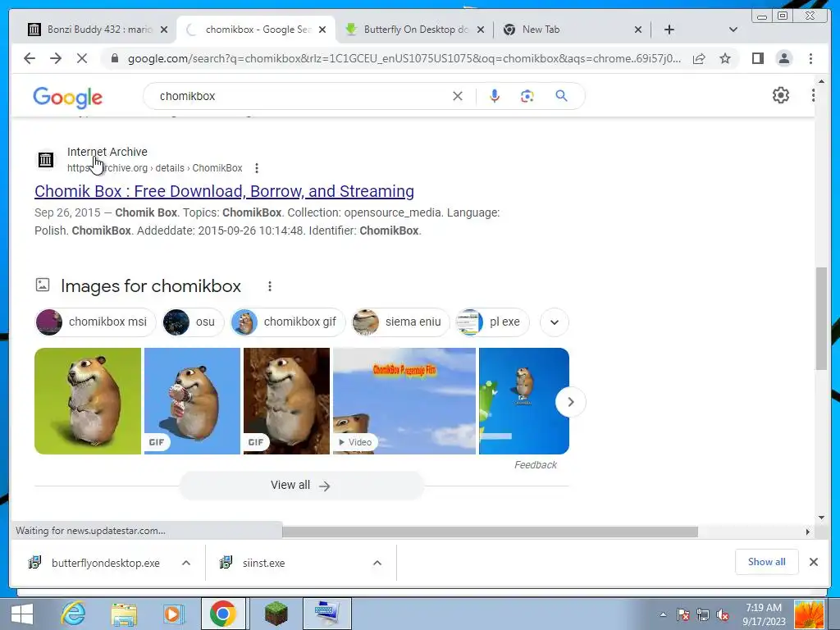Screen dimensions: 840x630
Task: Open Minecraft block taskbar icon
Action: click(x=276, y=614)
